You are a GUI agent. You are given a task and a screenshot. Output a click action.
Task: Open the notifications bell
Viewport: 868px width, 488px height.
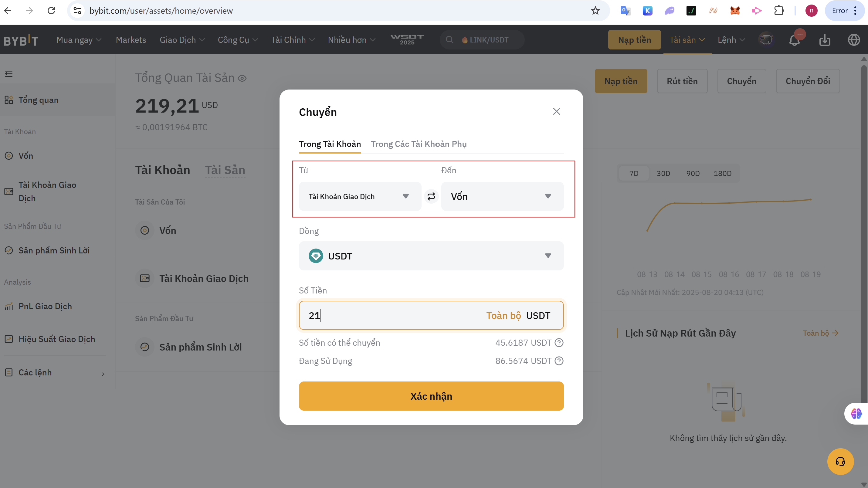coord(794,40)
